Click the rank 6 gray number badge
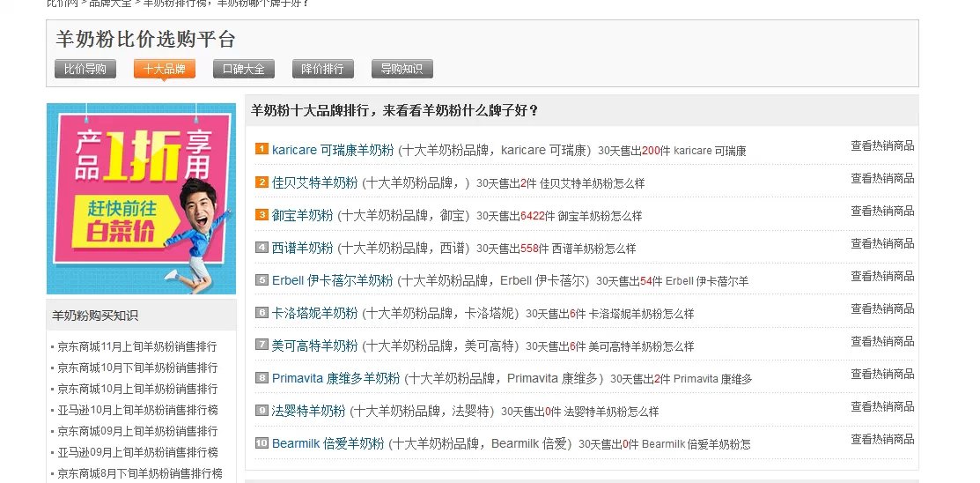The image size is (980, 483). click(262, 312)
